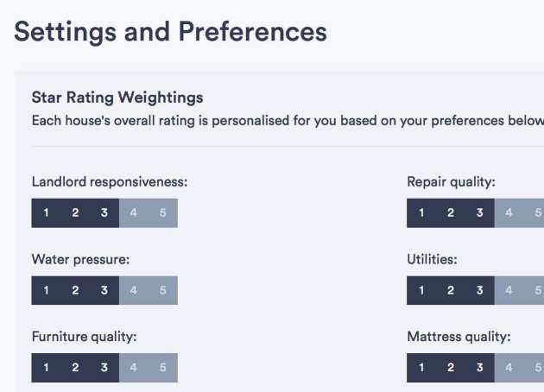Set Landlord responsiveness rating to 2
Viewport: 544px width, 392px height.
coord(75,213)
